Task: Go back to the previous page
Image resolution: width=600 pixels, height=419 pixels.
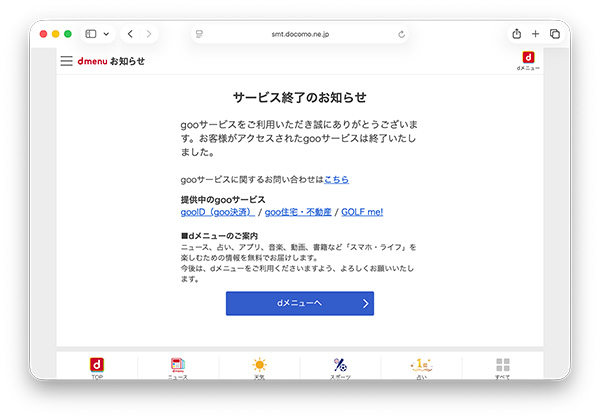Action: tap(130, 34)
